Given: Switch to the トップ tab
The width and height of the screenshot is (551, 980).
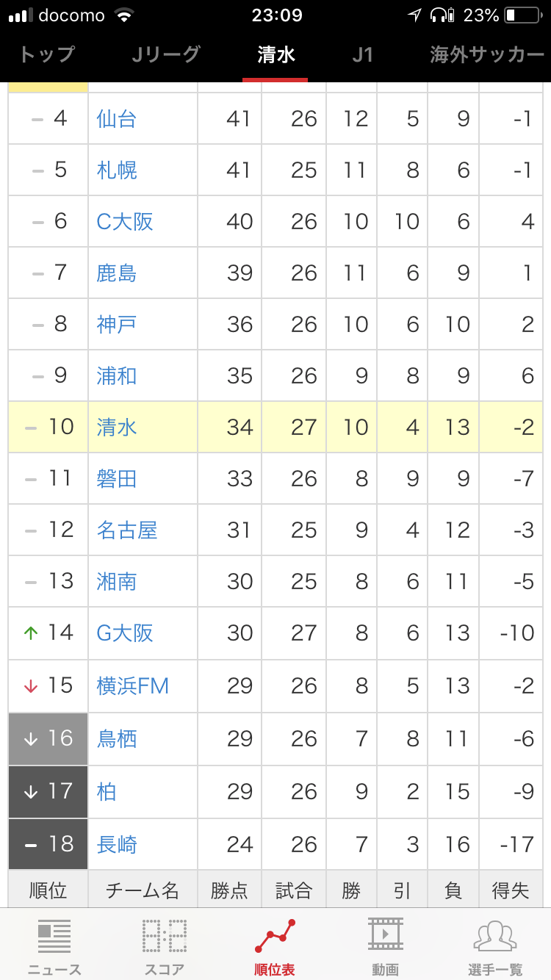Looking at the screenshot, I should (47, 54).
